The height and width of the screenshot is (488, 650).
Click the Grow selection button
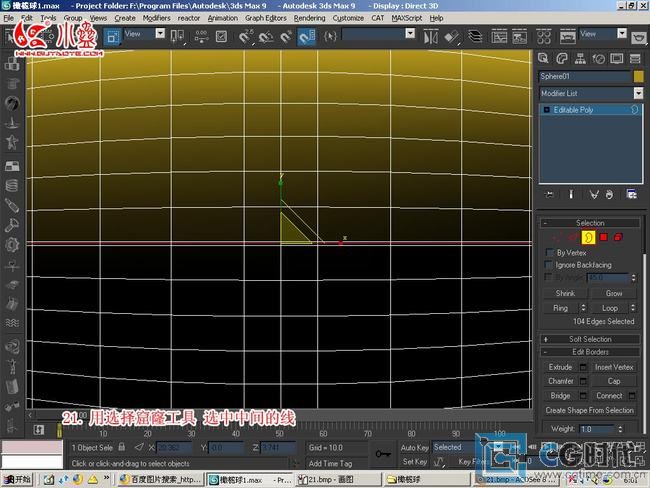pos(614,294)
